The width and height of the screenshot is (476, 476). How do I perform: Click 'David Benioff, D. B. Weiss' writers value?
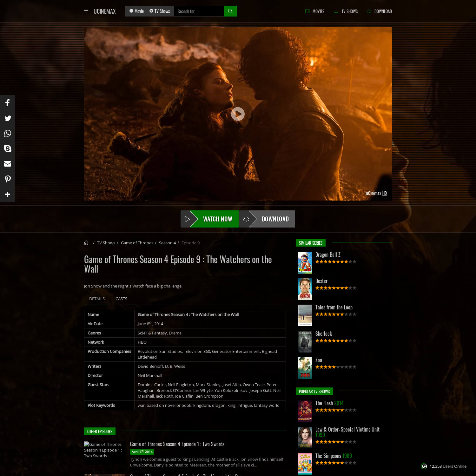(x=161, y=366)
